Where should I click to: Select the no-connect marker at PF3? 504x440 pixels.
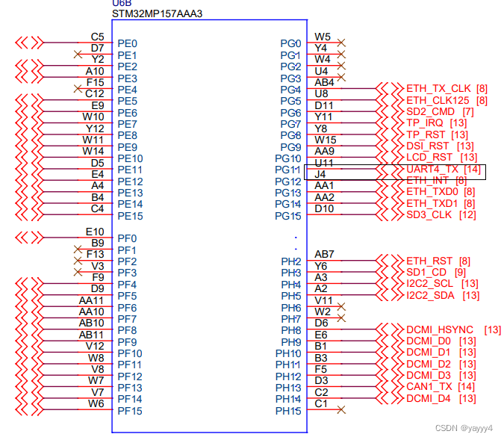pyautogui.click(x=78, y=272)
